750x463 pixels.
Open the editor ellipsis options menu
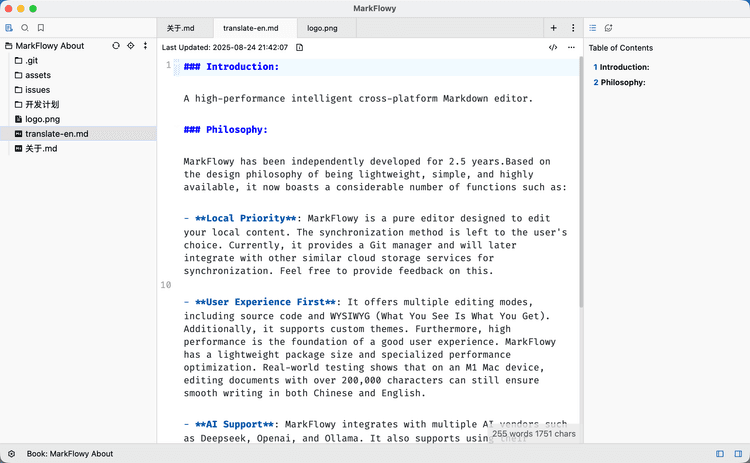click(572, 47)
